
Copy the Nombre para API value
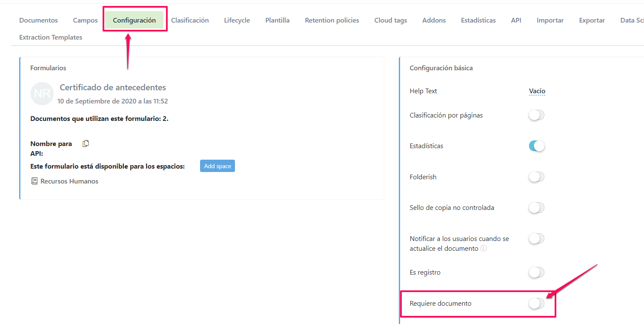tap(86, 143)
